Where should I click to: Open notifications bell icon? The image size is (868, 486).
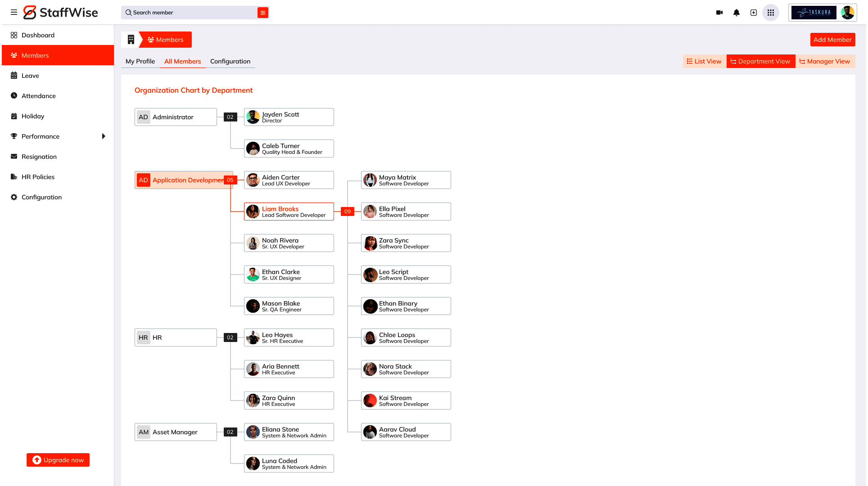coord(737,13)
